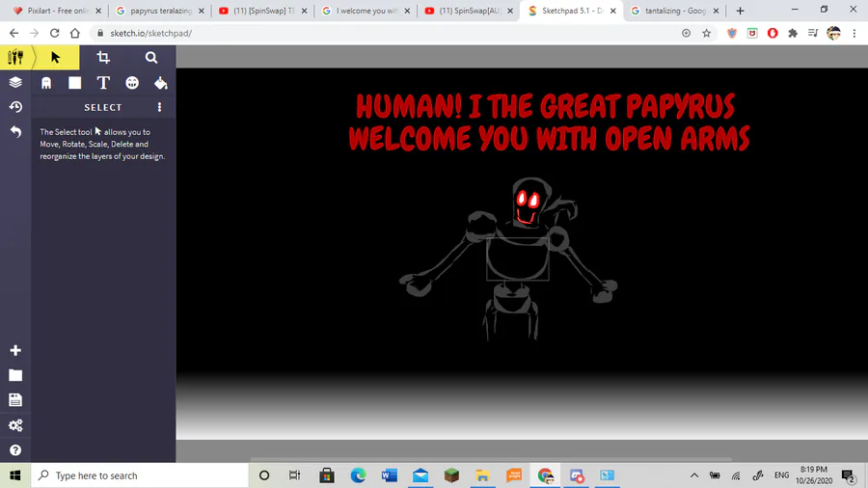The image size is (868, 488).
Task: Open the media control playlist icon
Action: pos(813,33)
